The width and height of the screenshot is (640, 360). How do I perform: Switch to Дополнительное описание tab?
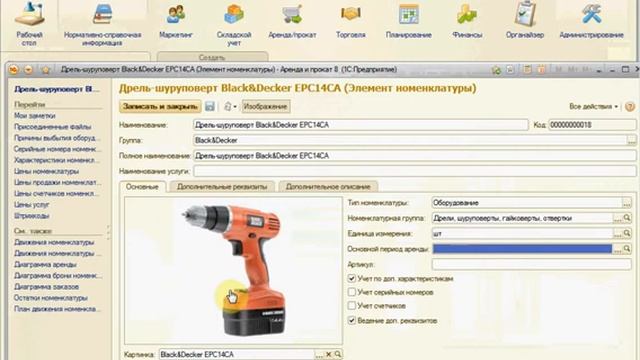(328, 187)
